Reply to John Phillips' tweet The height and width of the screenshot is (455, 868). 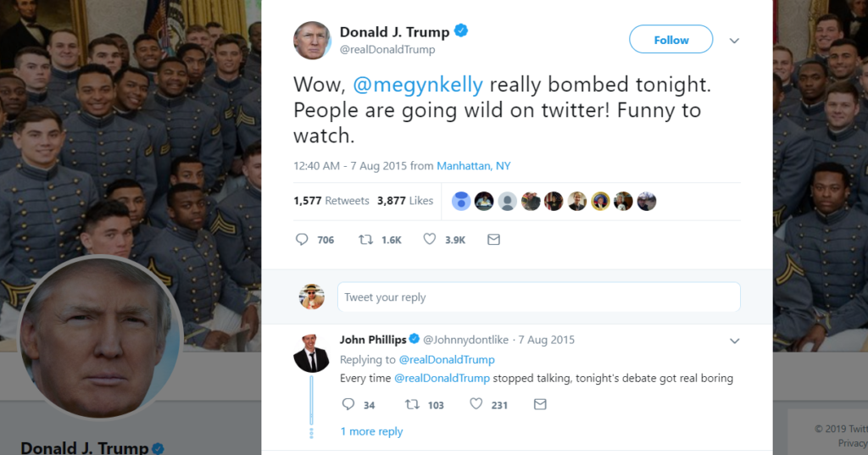(x=348, y=405)
